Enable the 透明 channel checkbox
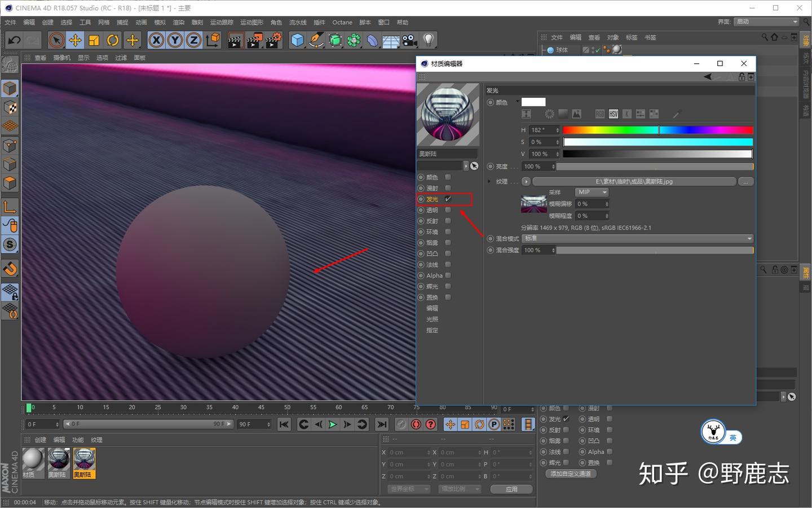 [x=447, y=209]
